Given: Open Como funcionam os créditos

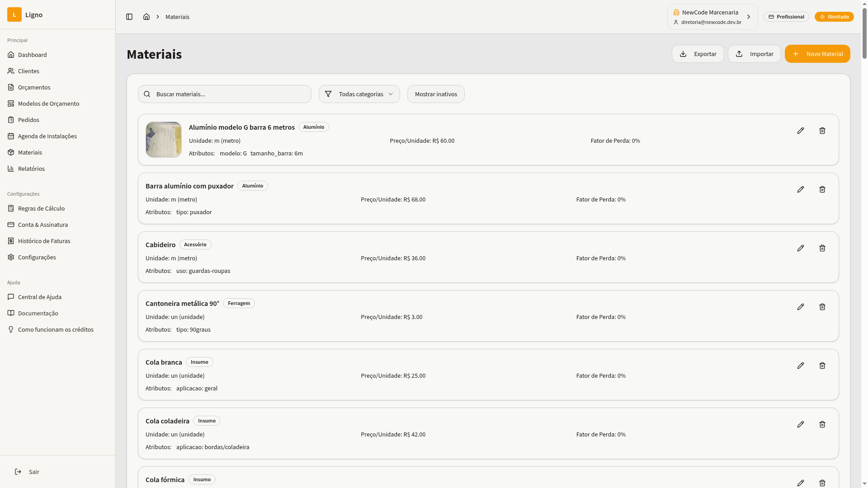Looking at the screenshot, I should tap(57, 329).
